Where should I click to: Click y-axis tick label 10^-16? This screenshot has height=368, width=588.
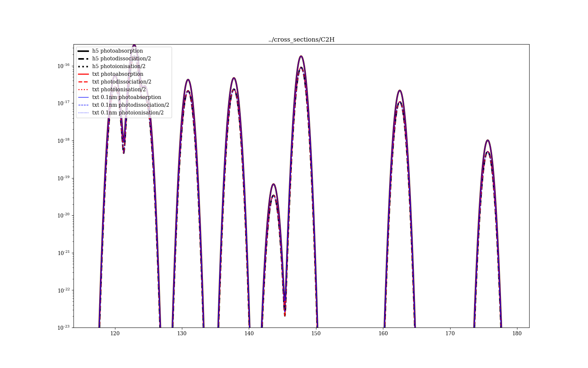tap(63, 66)
